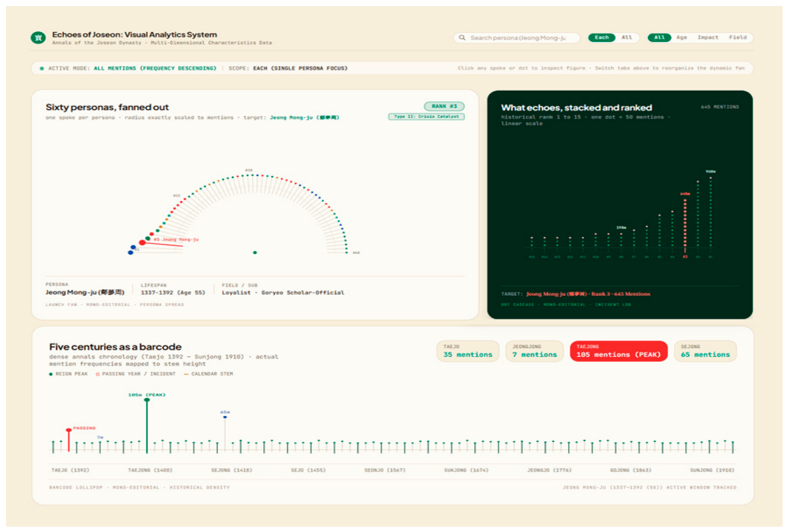The width and height of the screenshot is (788, 532).
Task: Click the 'ACTIVE WINDOW TRACKED' footer text
Action: tap(701, 487)
